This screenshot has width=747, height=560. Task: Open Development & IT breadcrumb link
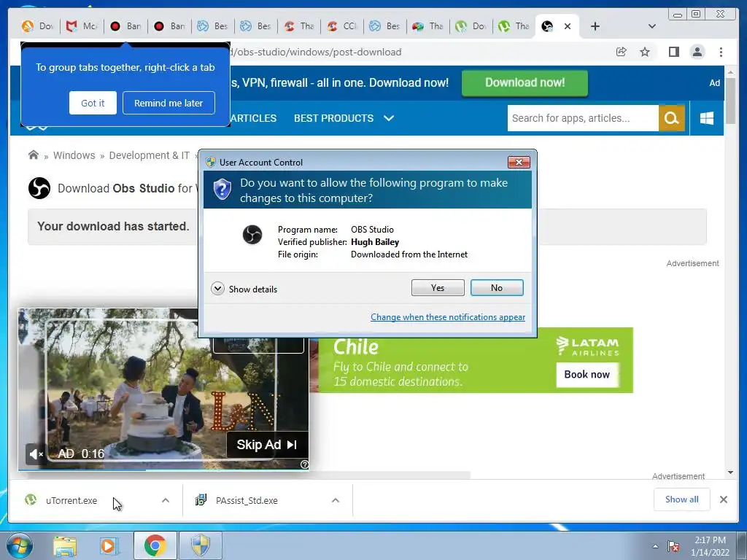149,155
